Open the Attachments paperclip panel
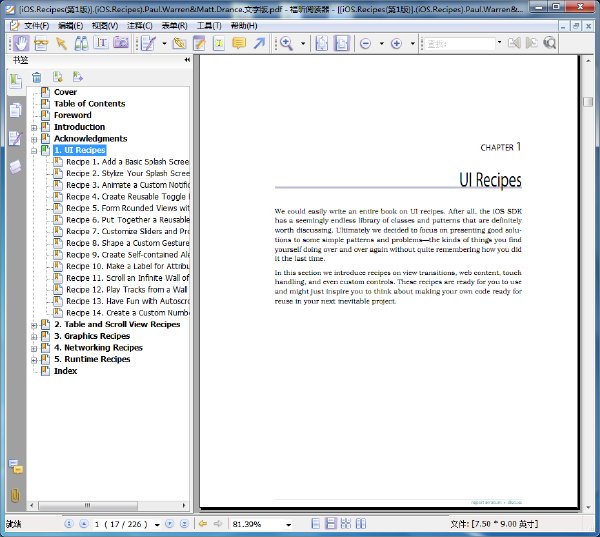This screenshot has width=600, height=537. (x=15, y=495)
